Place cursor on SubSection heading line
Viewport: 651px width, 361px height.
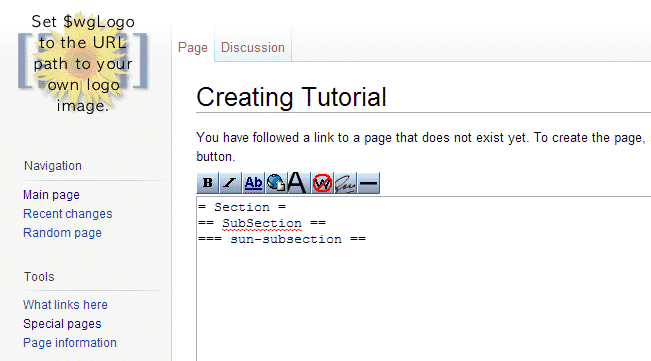(x=262, y=223)
